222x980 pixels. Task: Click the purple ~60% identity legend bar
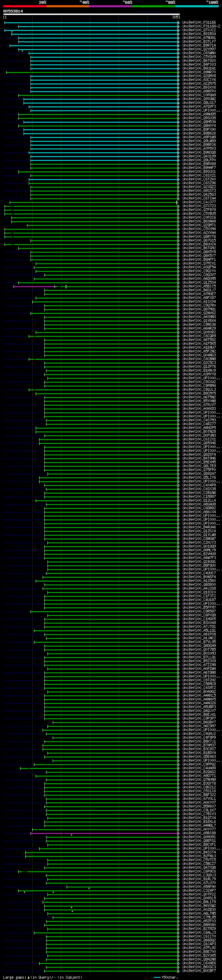111,6
